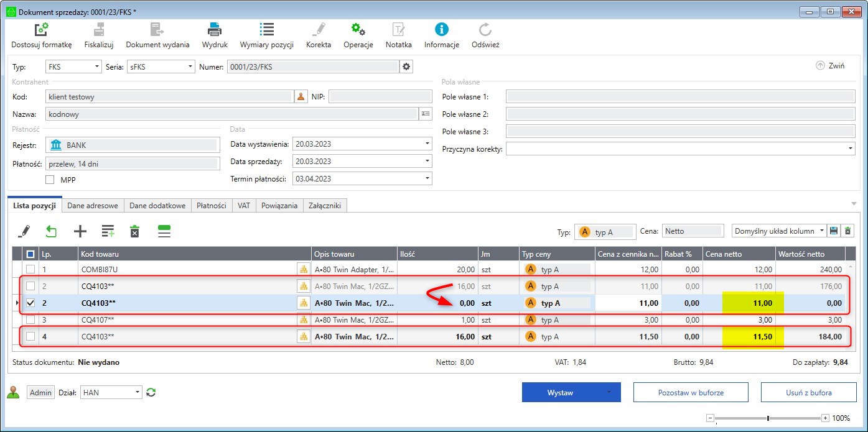Open the VAT tab
This screenshot has width=868, height=432.
[244, 205]
